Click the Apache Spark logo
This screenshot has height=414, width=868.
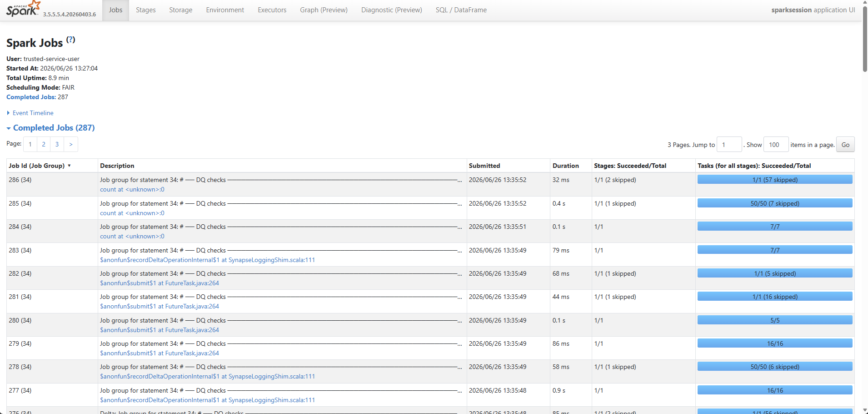tap(23, 9)
